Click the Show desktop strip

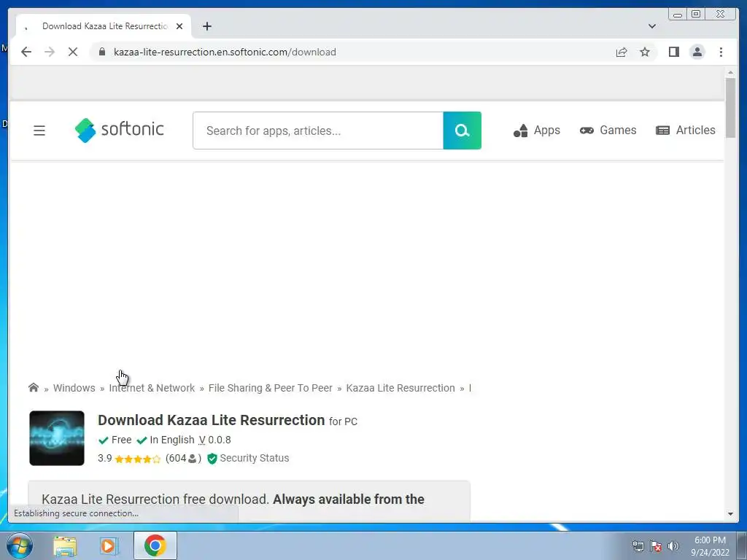tap(742, 545)
